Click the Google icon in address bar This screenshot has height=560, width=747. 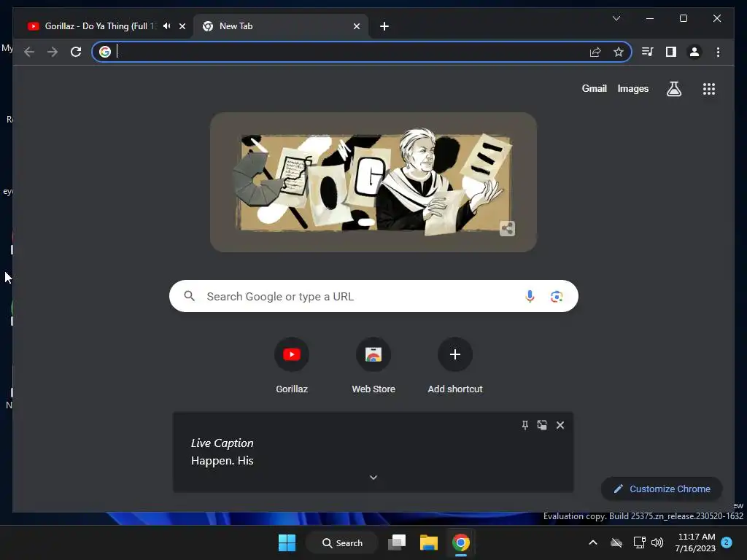(x=105, y=52)
